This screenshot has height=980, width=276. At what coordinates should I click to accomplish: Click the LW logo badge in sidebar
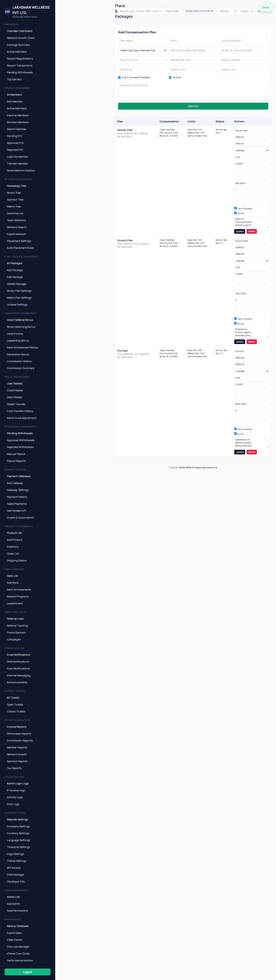(7, 12)
